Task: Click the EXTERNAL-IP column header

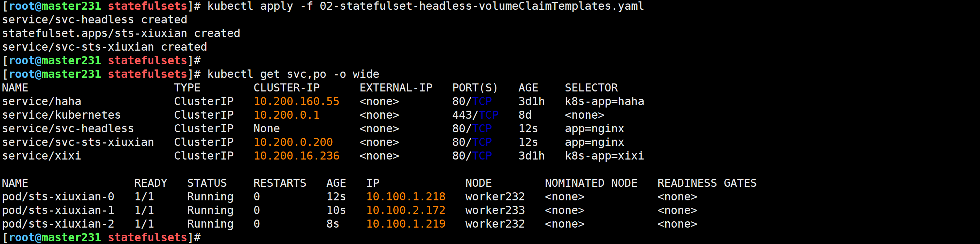Action: click(396, 88)
